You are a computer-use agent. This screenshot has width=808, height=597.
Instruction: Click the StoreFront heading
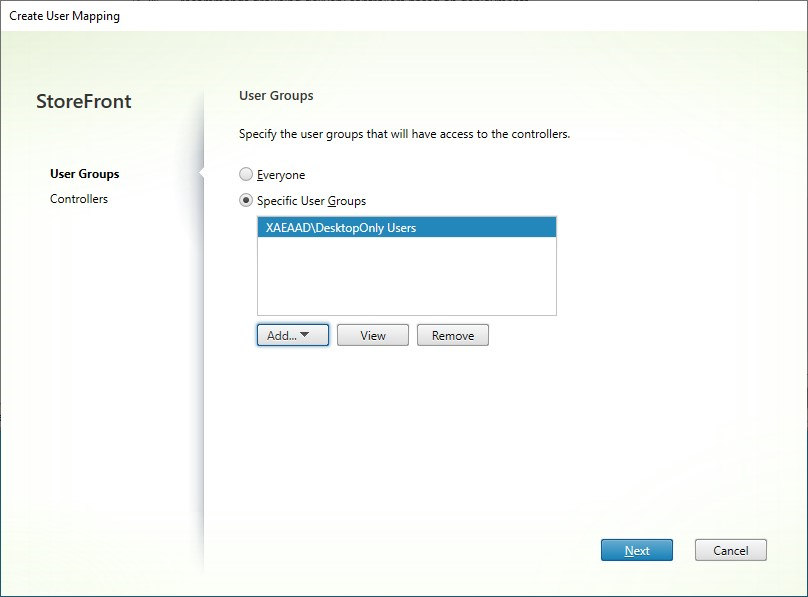coord(84,101)
